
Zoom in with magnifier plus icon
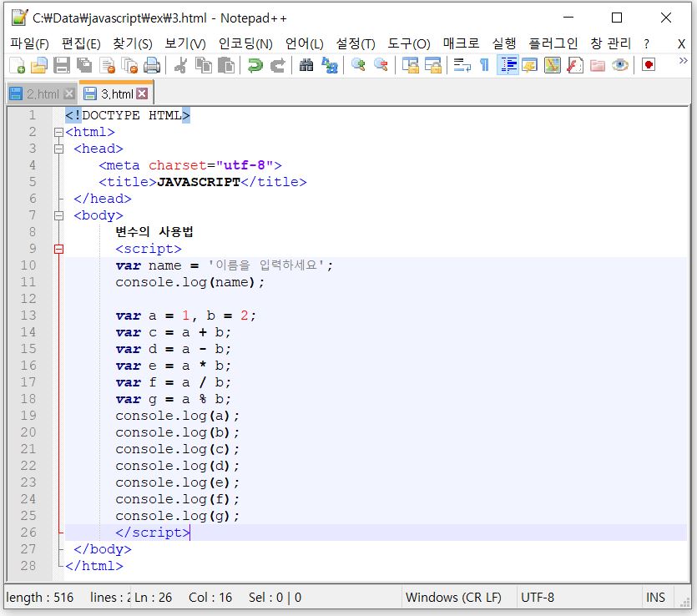pos(358,65)
